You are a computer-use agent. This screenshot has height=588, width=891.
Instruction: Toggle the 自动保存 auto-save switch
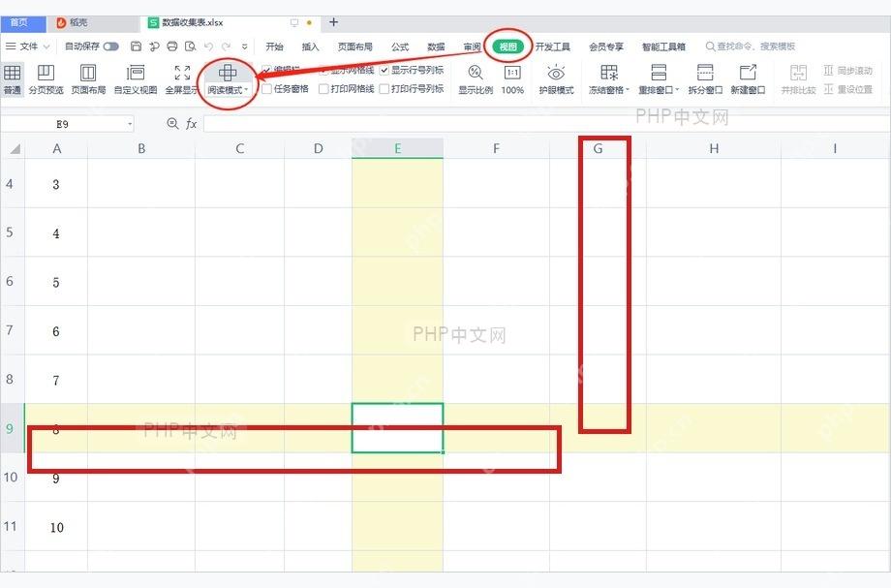pyautogui.click(x=110, y=46)
